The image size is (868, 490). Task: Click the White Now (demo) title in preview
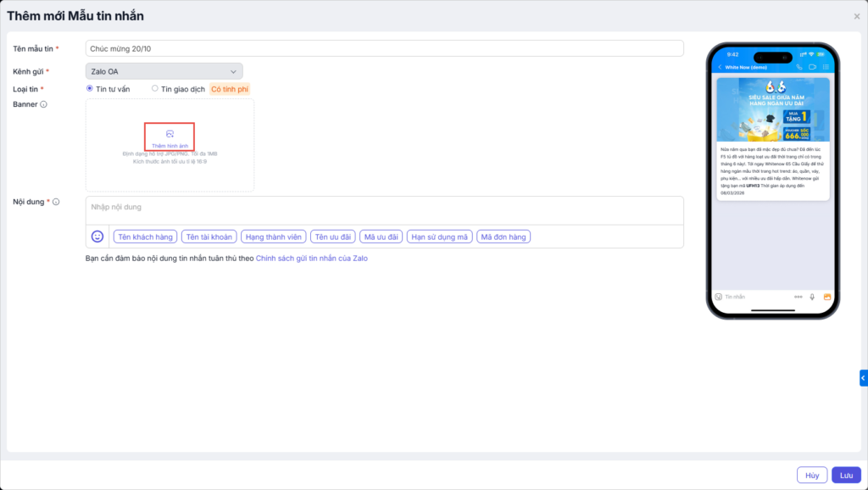tap(746, 67)
